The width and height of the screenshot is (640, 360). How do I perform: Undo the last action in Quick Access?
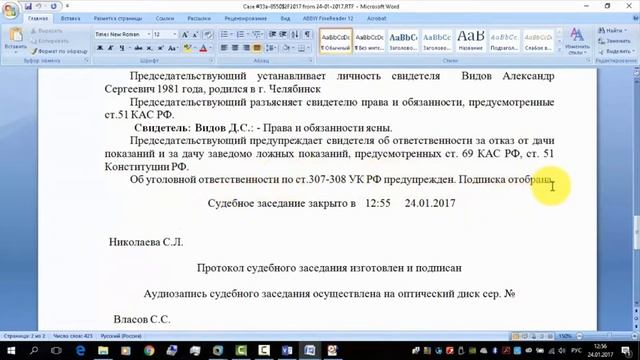[39, 6]
